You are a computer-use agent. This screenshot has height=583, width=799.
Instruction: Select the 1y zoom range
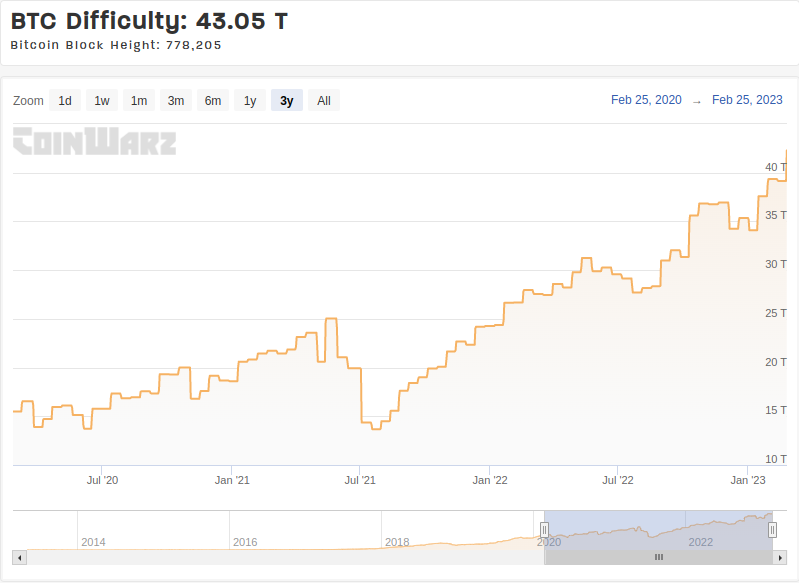click(250, 100)
